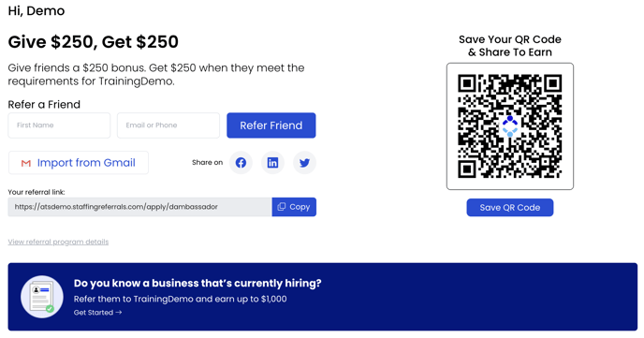Viewport: 644px width, 338px height.
Task: Click the First Name field
Action: click(x=59, y=125)
